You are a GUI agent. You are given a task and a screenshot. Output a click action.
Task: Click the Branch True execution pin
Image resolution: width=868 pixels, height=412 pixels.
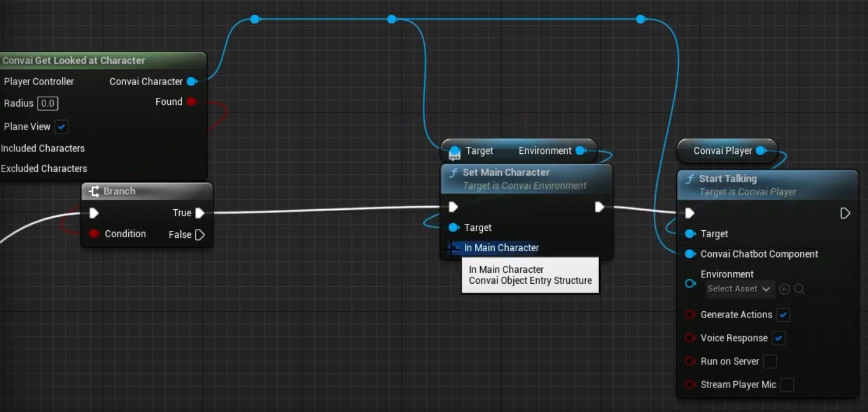click(199, 213)
